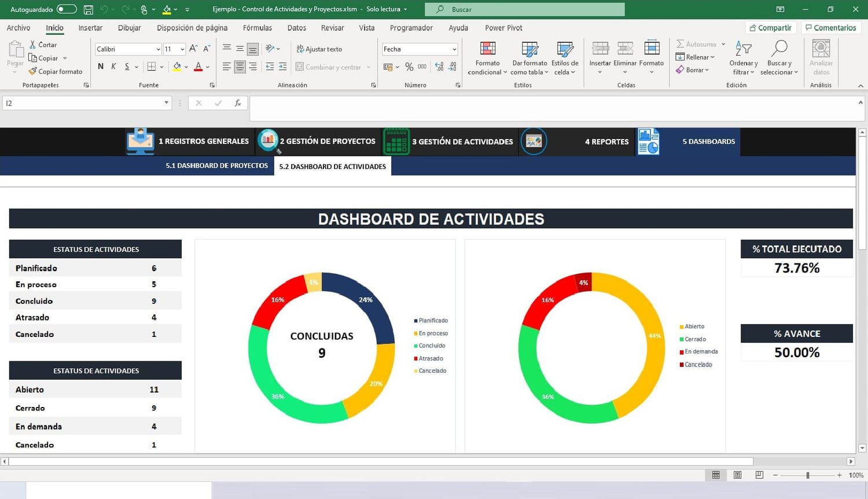Viewport: 868px width, 499px height.
Task: Apply thousands separator 000 style
Action: click(x=422, y=67)
